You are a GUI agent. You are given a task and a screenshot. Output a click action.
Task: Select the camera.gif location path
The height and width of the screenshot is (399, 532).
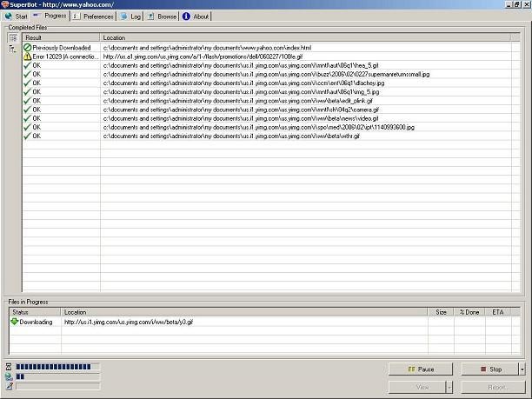241,110
